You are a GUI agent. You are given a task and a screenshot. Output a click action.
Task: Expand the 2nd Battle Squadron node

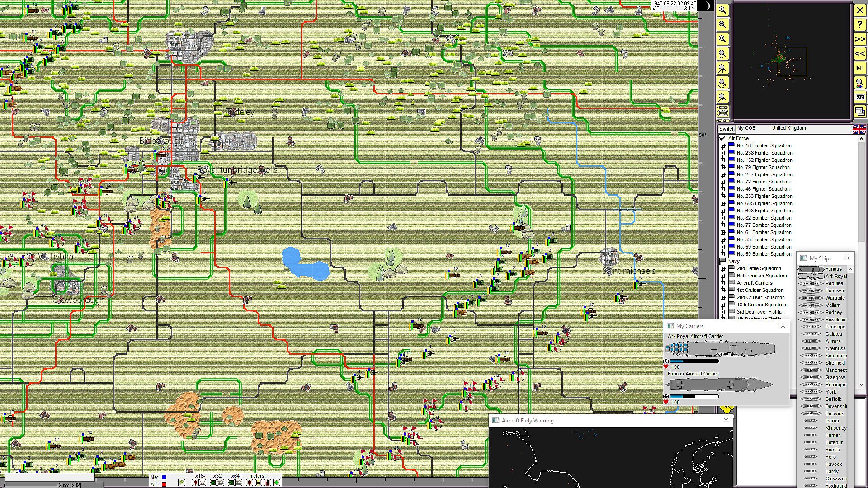[722, 268]
